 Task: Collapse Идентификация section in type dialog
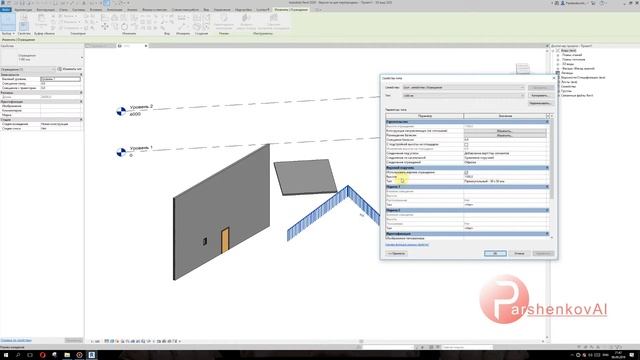pos(547,233)
